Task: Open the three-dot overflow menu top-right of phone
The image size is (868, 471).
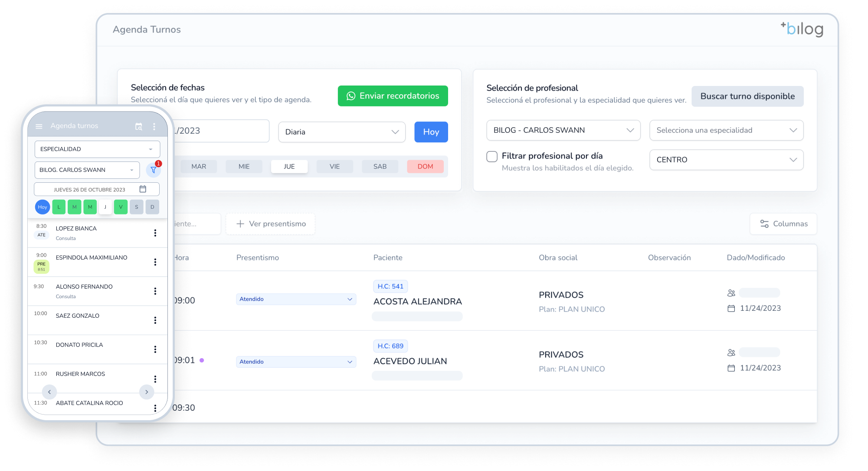Action: pyautogui.click(x=154, y=126)
